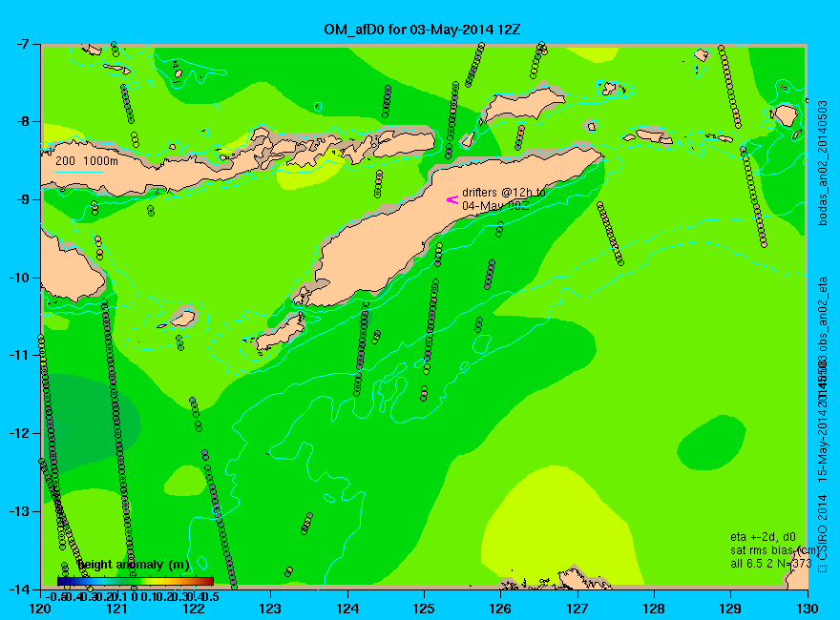840x620 pixels.
Task: Click the "04-May 00Z" annotation line
Action: click(496, 206)
